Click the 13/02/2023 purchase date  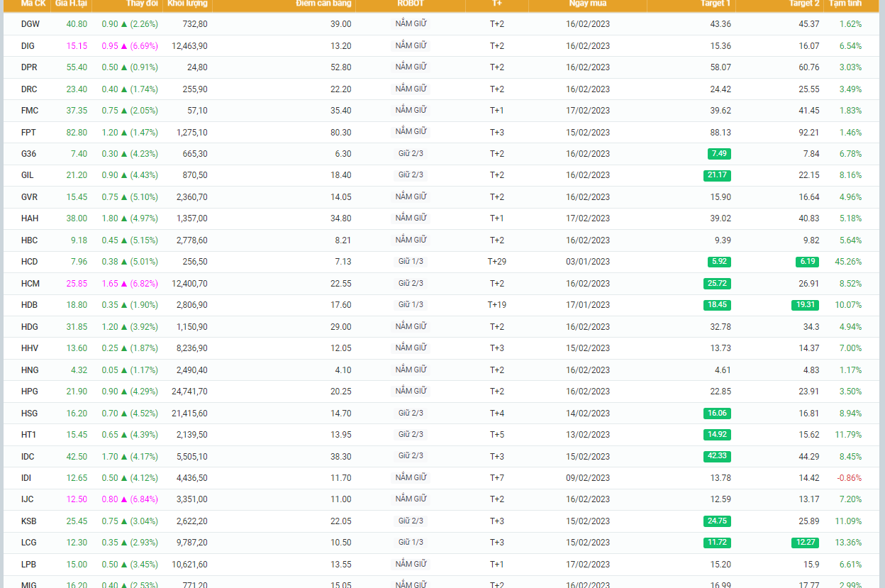[x=588, y=435]
